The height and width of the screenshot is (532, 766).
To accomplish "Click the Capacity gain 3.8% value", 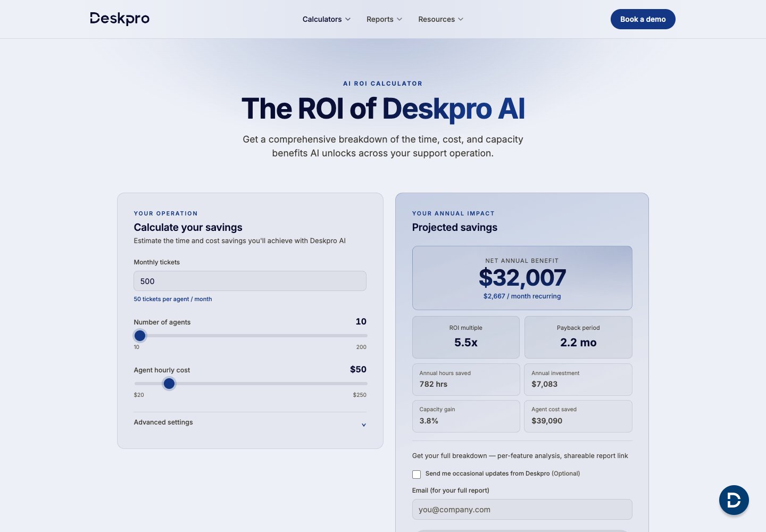I will 429,421.
